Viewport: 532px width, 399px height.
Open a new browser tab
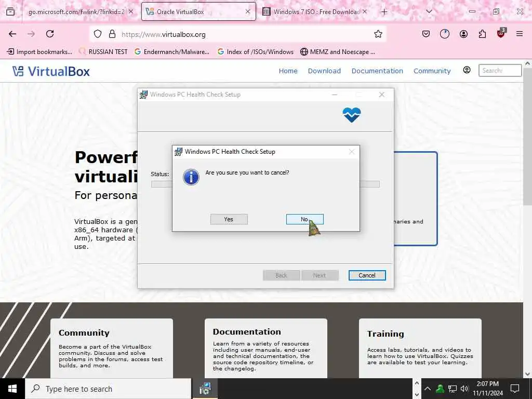(x=384, y=12)
